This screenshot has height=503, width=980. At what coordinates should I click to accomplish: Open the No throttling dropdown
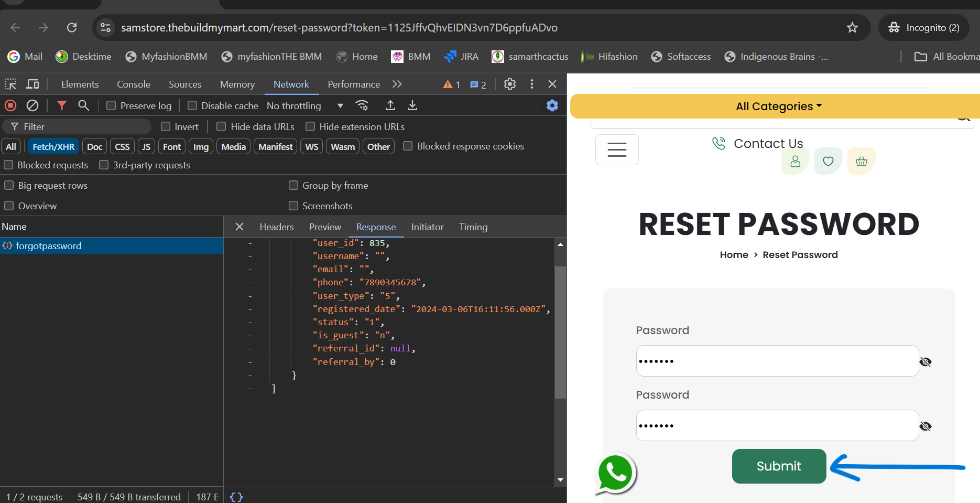[x=305, y=105]
